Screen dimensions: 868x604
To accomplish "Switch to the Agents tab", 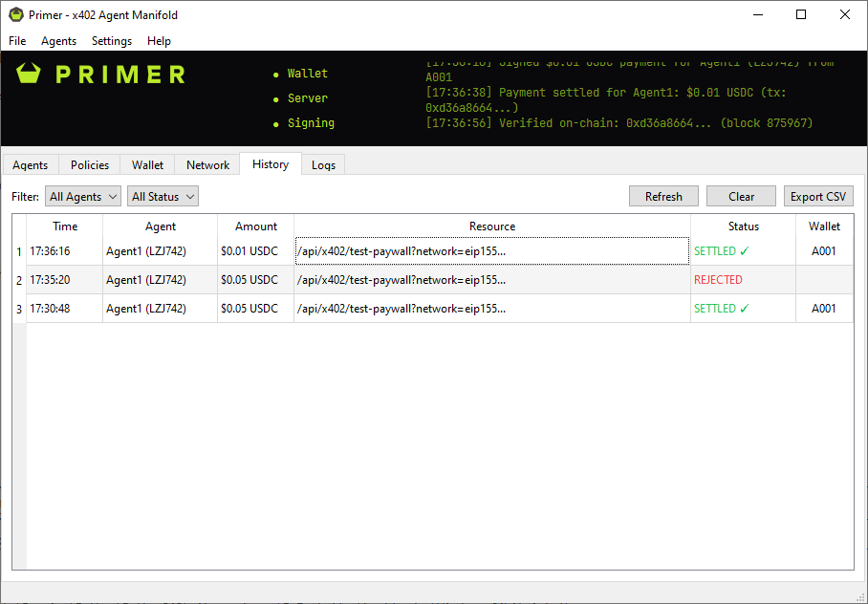I will point(30,165).
